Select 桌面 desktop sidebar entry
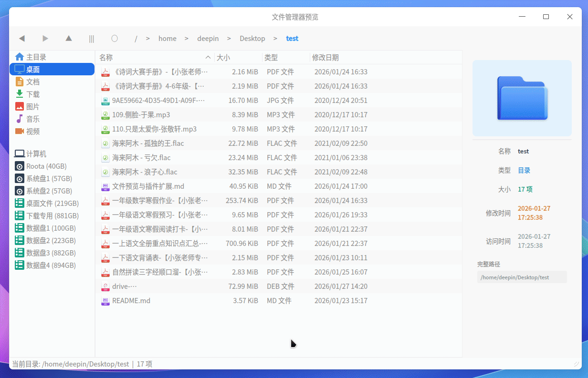This screenshot has width=588, height=378. pos(52,69)
